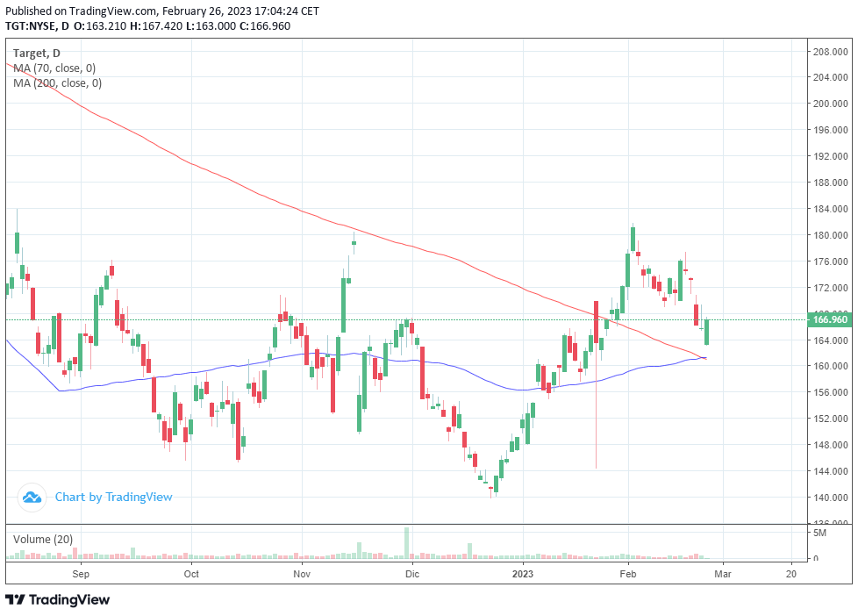Click the high value H:167.420 in header
Screen dimensions: 858x616
click(156, 25)
